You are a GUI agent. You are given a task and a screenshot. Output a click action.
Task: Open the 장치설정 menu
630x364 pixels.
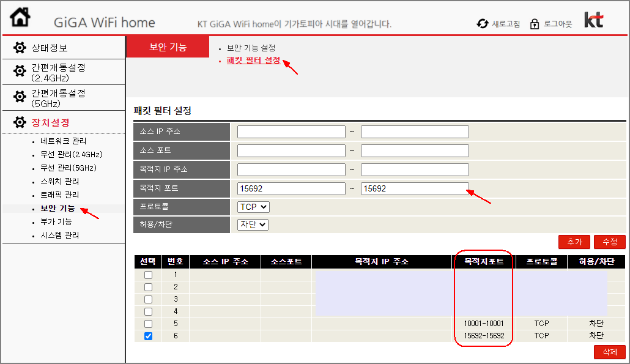(x=51, y=122)
